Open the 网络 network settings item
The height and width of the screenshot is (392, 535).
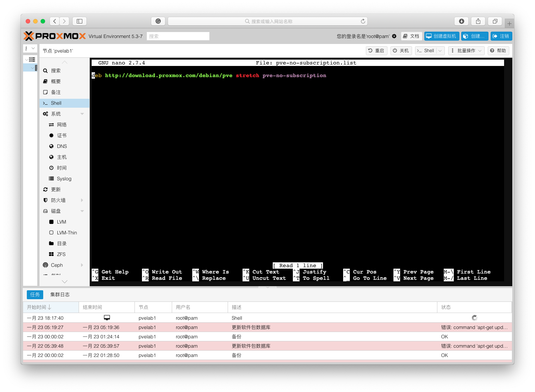point(64,125)
